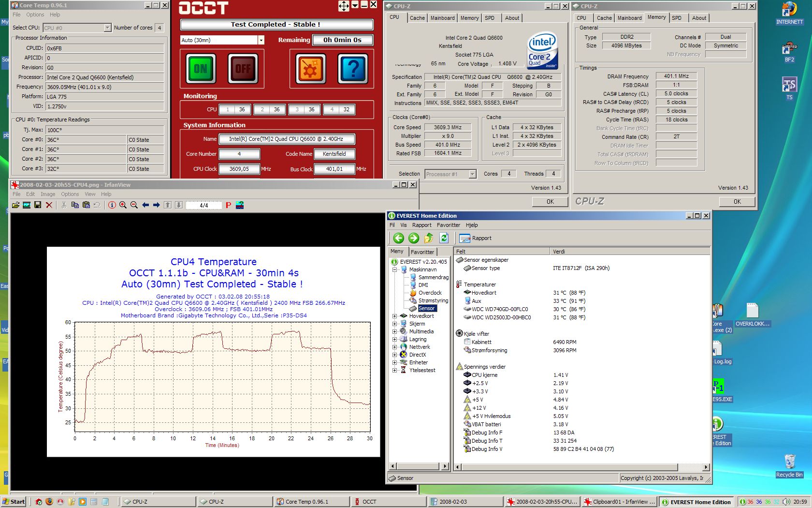This screenshot has width=812, height=508.
Task: Open the INTERNETT desktop shortcut
Action: point(789,14)
